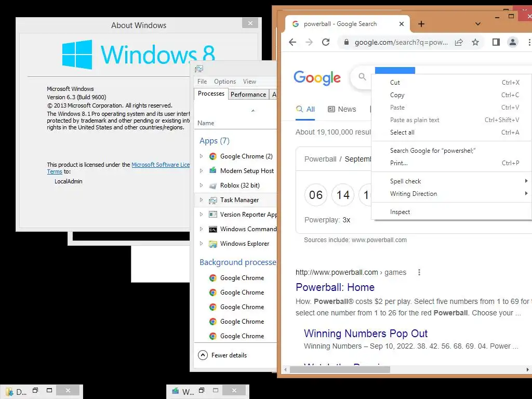This screenshot has height=399, width=532.
Task: Click Modern Setup Host icon in Task Manager
Action: [212, 170]
